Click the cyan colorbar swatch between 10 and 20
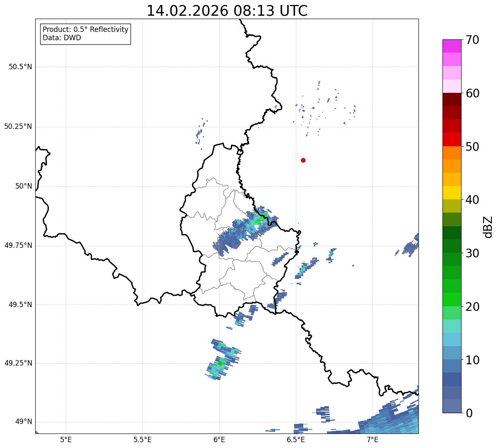The height and width of the screenshot is (448, 498). [452, 339]
